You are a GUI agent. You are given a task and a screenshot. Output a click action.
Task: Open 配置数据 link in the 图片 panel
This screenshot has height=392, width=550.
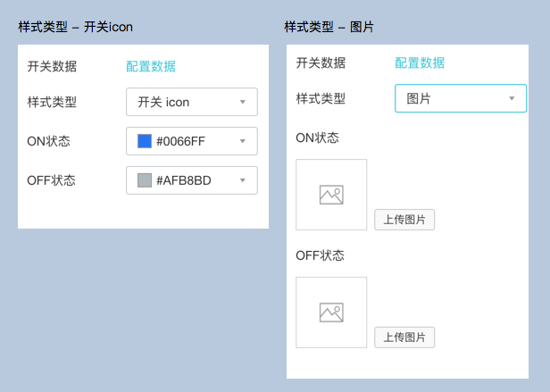click(x=420, y=63)
